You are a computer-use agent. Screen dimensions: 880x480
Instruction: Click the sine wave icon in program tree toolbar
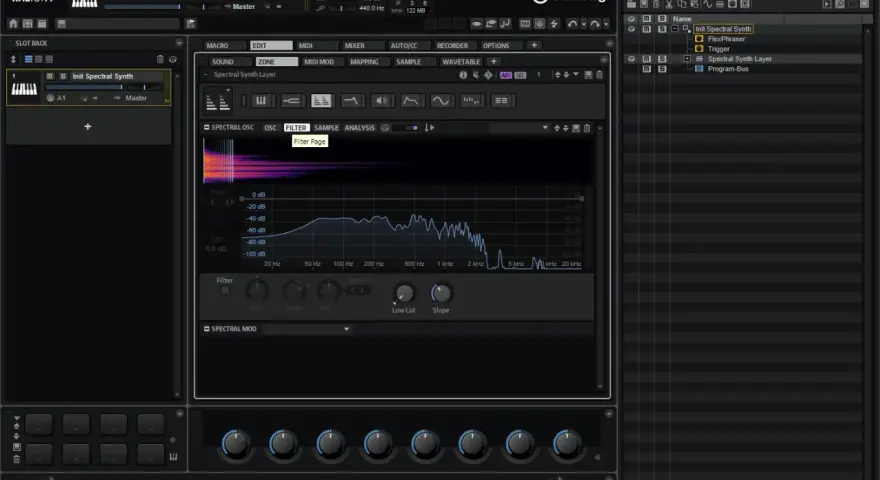707,4
